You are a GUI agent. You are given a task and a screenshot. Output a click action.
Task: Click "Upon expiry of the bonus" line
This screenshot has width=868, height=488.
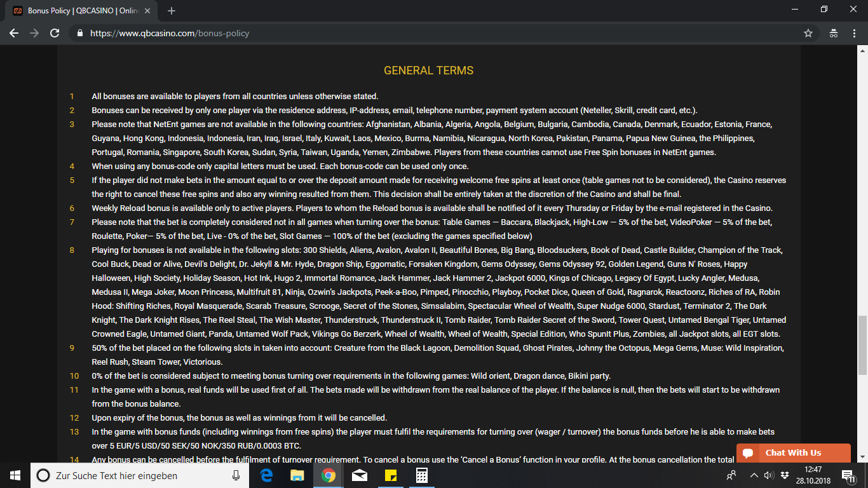tap(239, 418)
